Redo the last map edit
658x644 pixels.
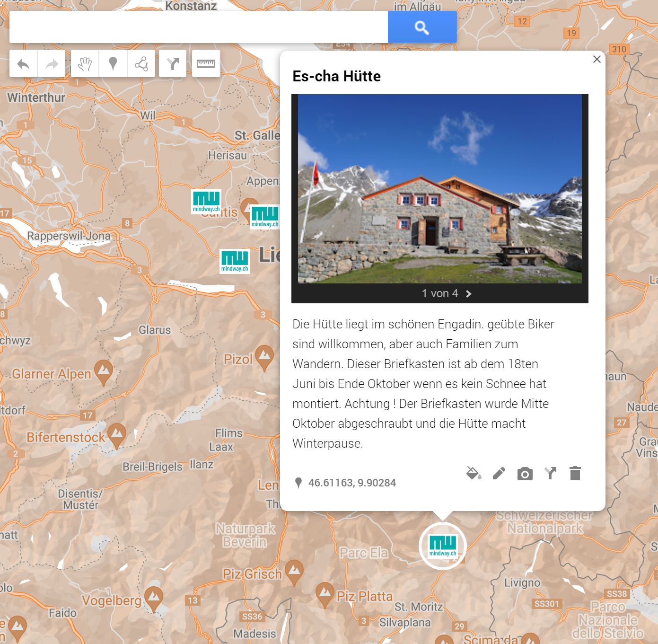[52, 63]
